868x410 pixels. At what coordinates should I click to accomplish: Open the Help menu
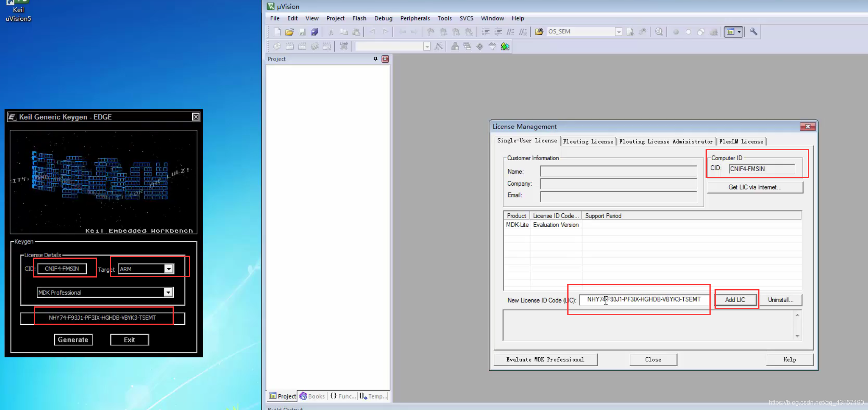coord(518,18)
